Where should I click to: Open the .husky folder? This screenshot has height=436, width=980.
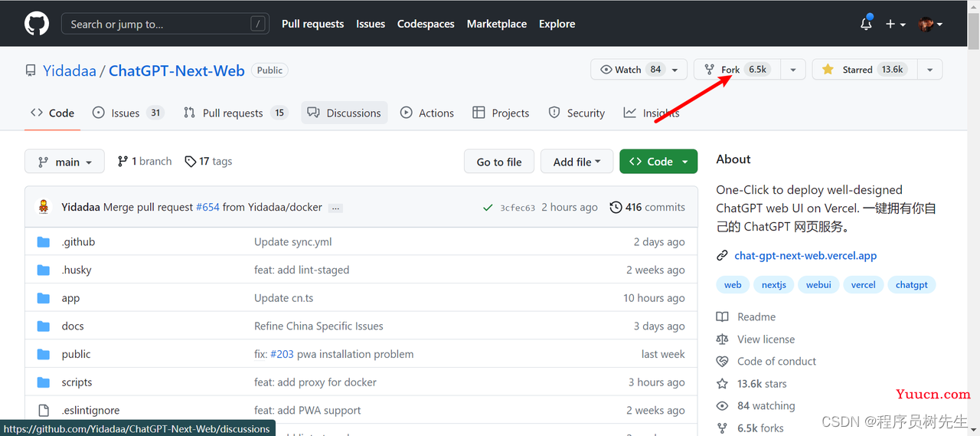[x=77, y=270]
